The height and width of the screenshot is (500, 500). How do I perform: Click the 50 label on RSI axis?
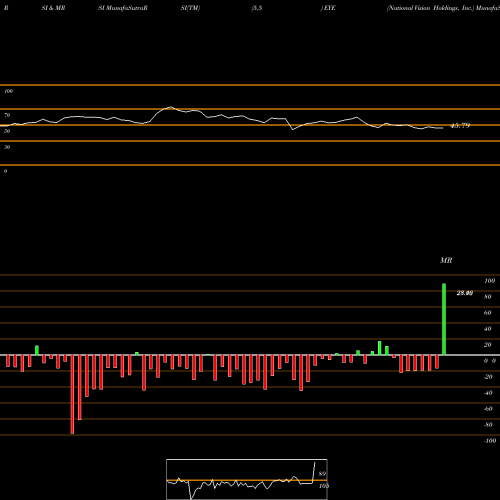click(x=7, y=131)
